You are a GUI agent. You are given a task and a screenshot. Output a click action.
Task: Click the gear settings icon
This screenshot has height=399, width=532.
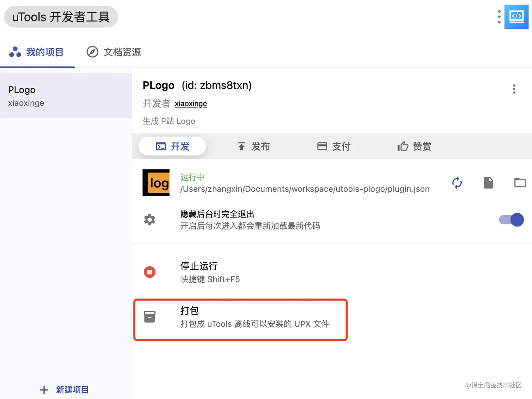150,220
